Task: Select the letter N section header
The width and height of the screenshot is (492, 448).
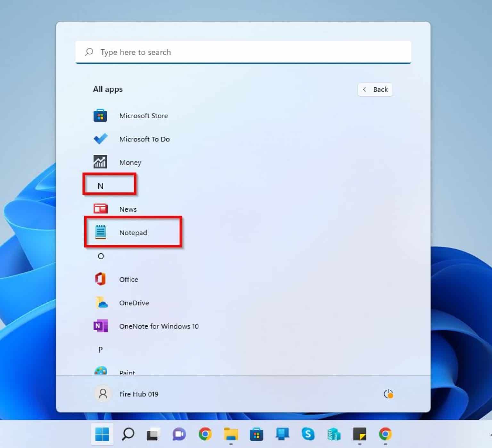Action: [101, 185]
